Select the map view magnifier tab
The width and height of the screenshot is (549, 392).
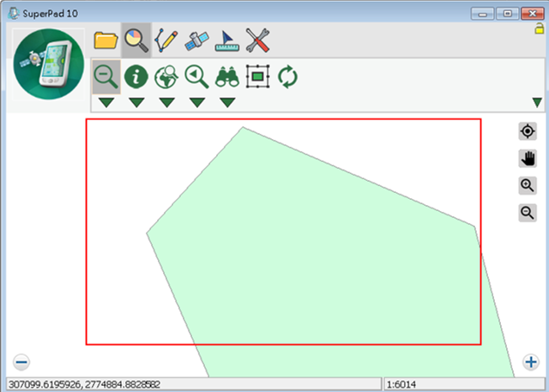(136, 40)
